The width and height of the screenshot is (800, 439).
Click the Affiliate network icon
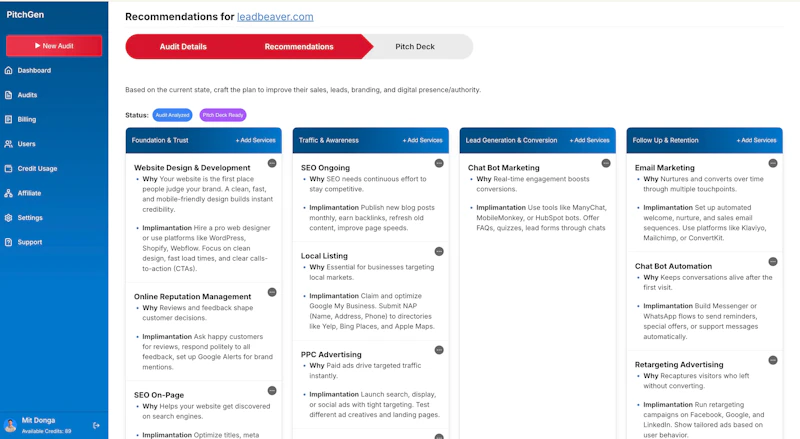pyautogui.click(x=8, y=193)
